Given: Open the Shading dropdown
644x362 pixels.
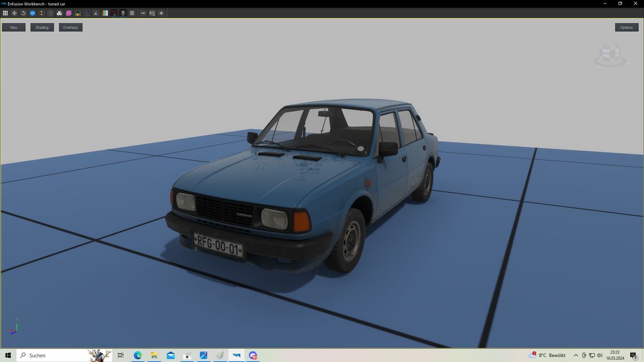Looking at the screenshot, I should point(41,27).
